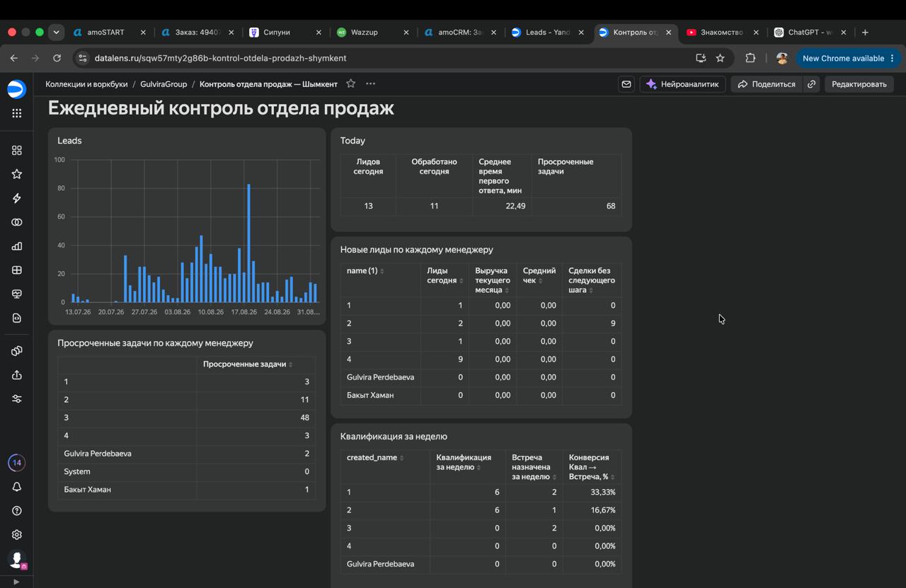Open datasets overlapping circles sidebar icon
This screenshot has width=906, height=588.
[x=16, y=222]
